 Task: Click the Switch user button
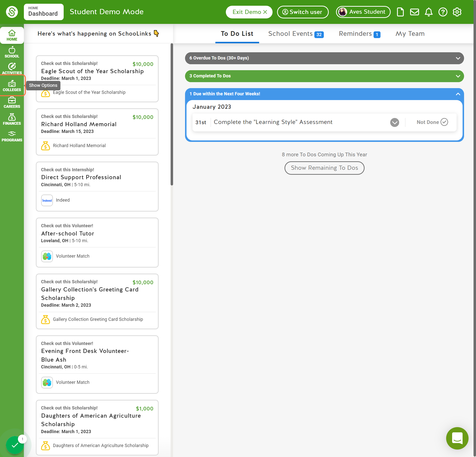(303, 12)
